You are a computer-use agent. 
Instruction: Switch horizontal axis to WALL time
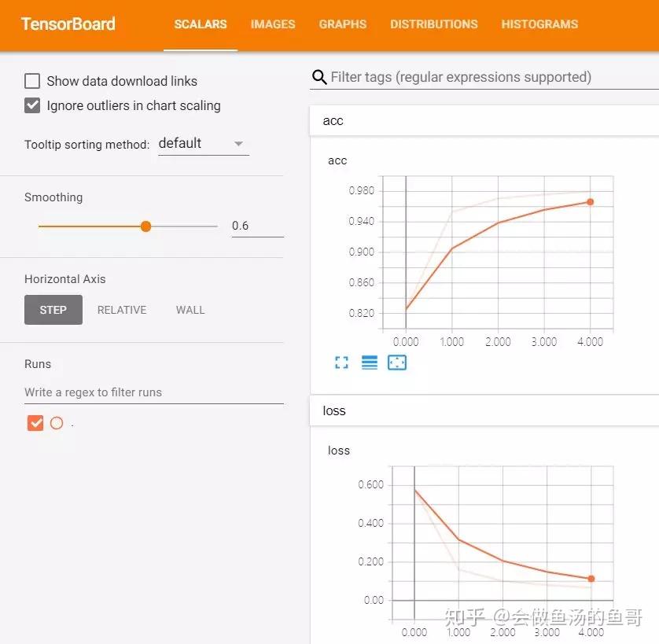(190, 310)
